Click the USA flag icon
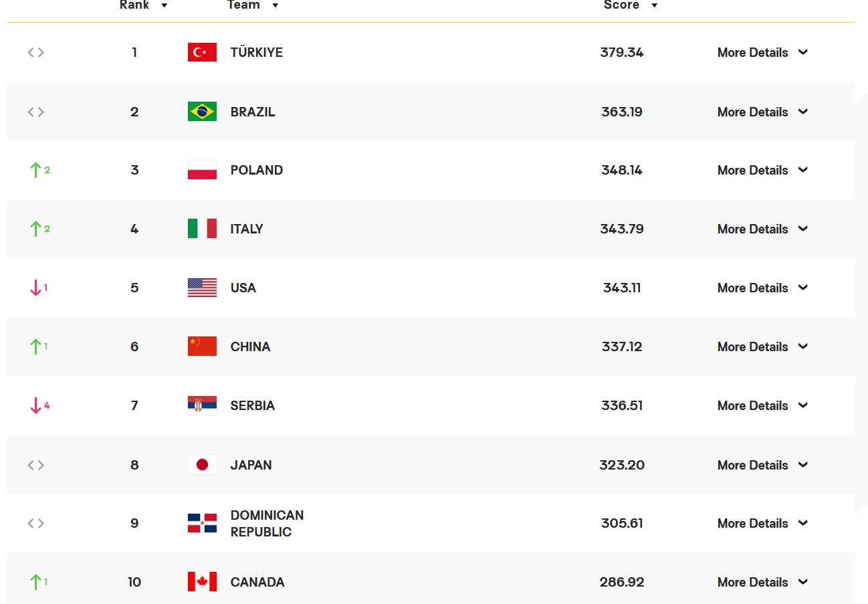Viewport: 868px width, 604px height. point(202,288)
